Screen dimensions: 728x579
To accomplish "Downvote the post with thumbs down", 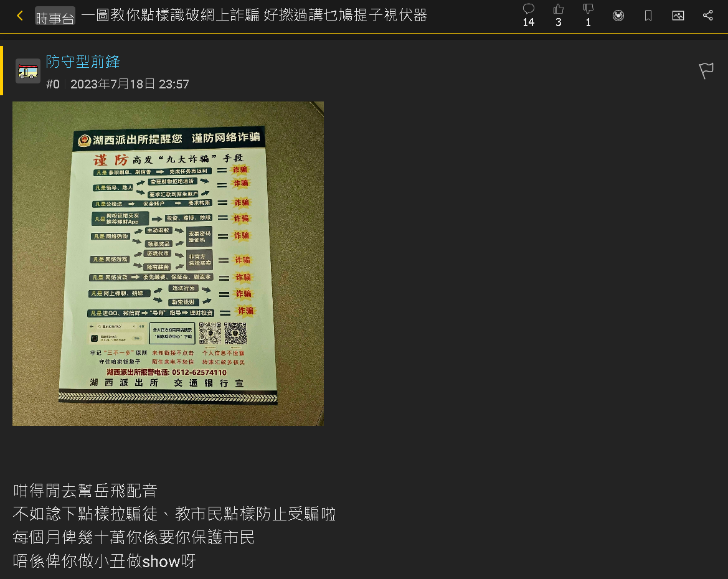I will tap(589, 9).
